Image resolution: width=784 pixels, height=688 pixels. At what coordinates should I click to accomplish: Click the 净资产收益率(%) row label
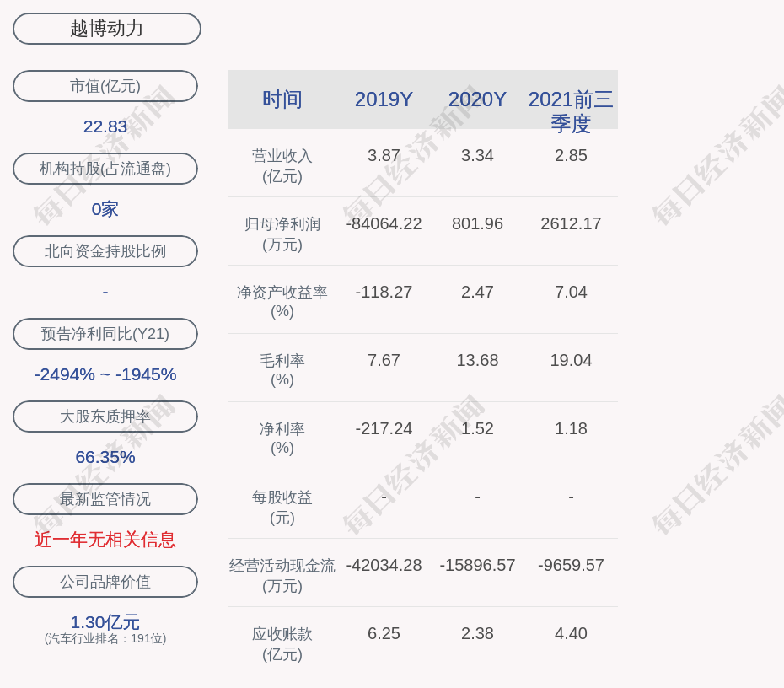(x=282, y=302)
